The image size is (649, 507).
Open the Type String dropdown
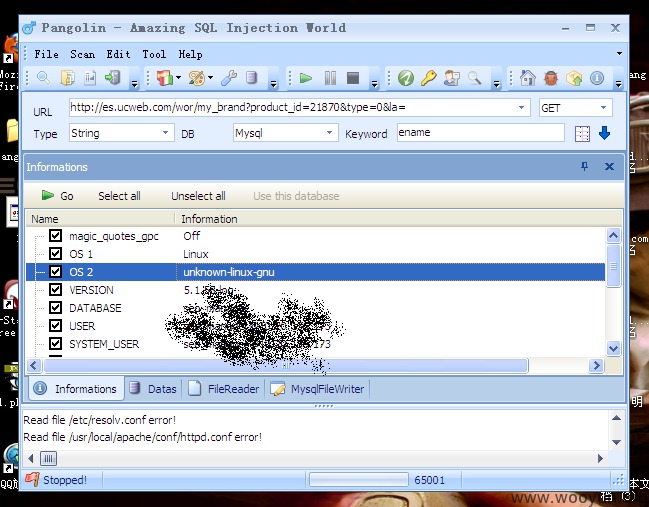click(165, 133)
